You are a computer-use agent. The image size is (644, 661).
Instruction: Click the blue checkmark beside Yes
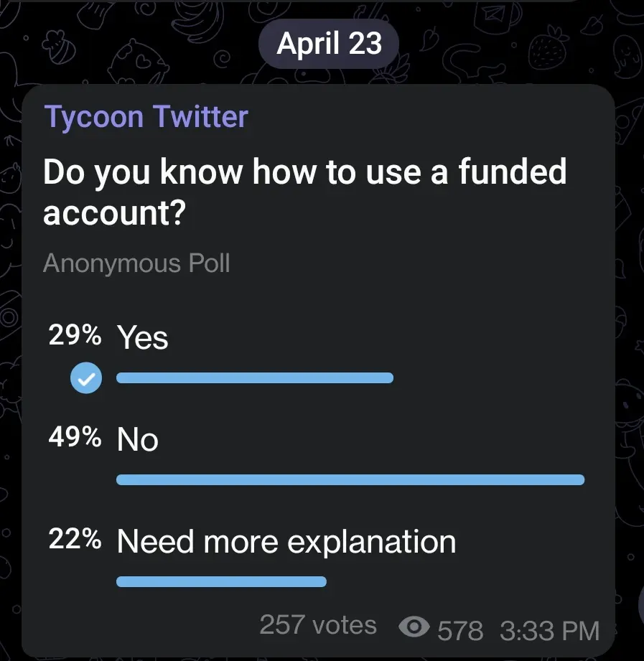click(86, 379)
